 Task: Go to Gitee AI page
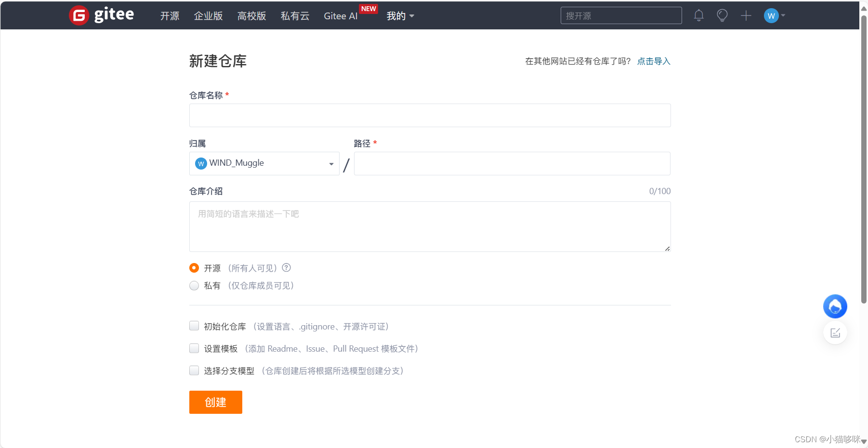click(340, 16)
